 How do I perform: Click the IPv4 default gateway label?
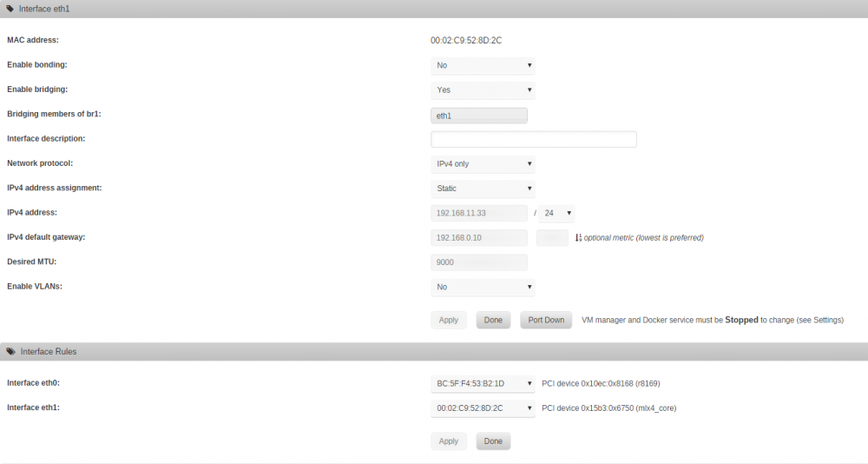click(46, 237)
